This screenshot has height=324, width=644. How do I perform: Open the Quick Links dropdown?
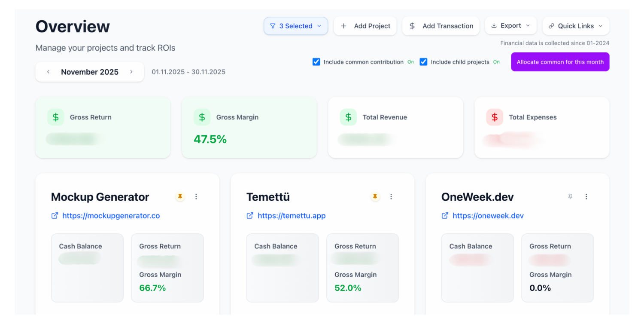click(575, 26)
